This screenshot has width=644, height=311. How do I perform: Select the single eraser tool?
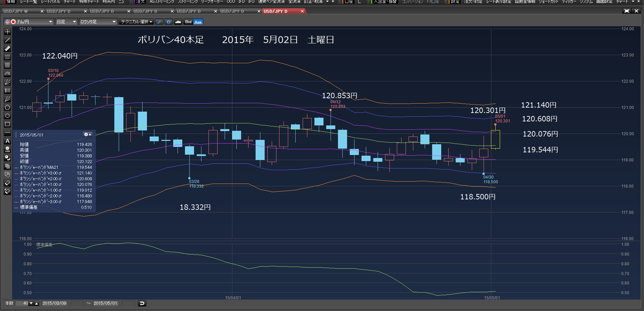click(x=7, y=183)
